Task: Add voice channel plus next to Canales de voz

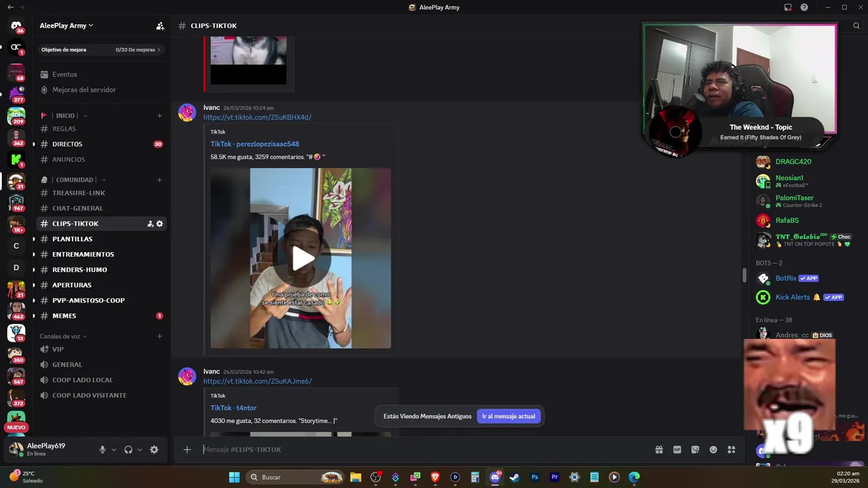Action: coord(159,336)
